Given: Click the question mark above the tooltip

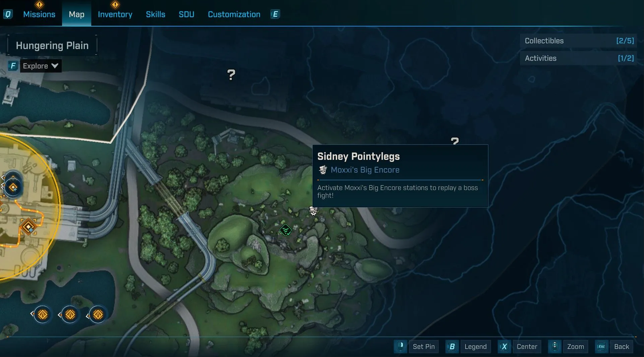Looking at the screenshot, I should pos(455,141).
